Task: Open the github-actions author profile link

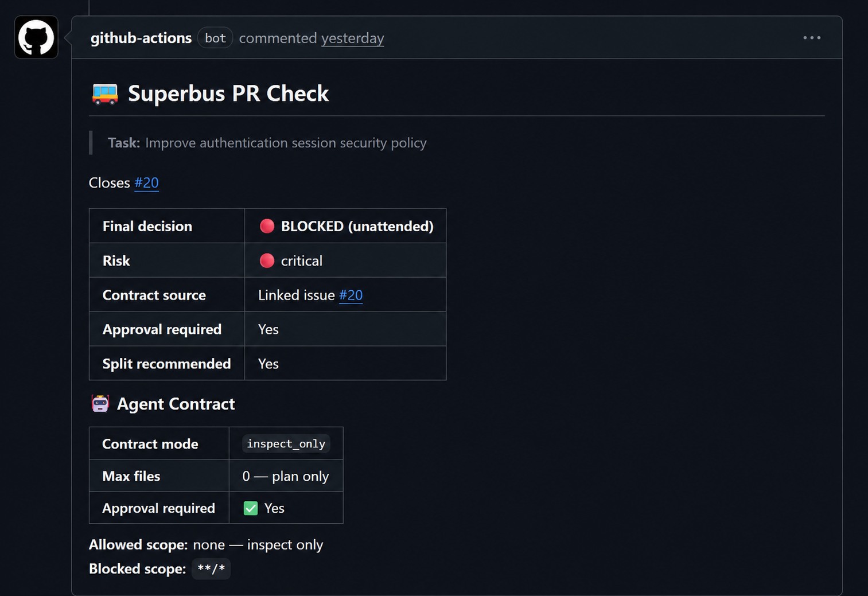Action: coord(141,38)
